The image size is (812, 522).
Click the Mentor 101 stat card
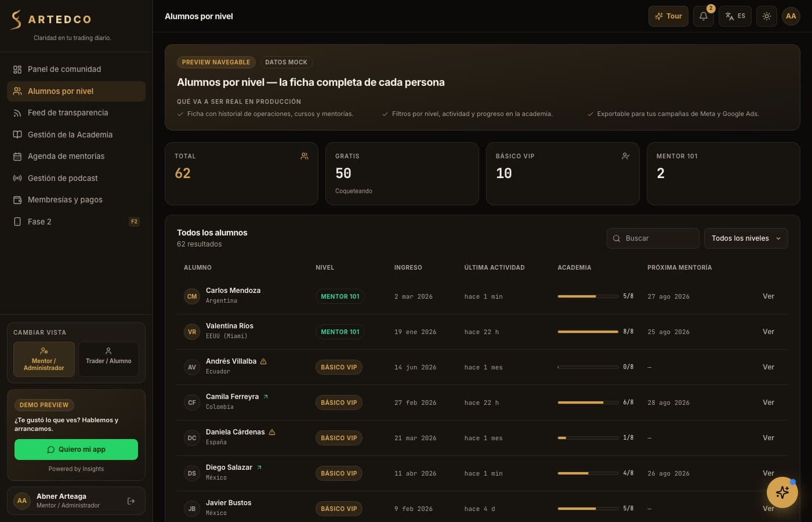coord(723,173)
